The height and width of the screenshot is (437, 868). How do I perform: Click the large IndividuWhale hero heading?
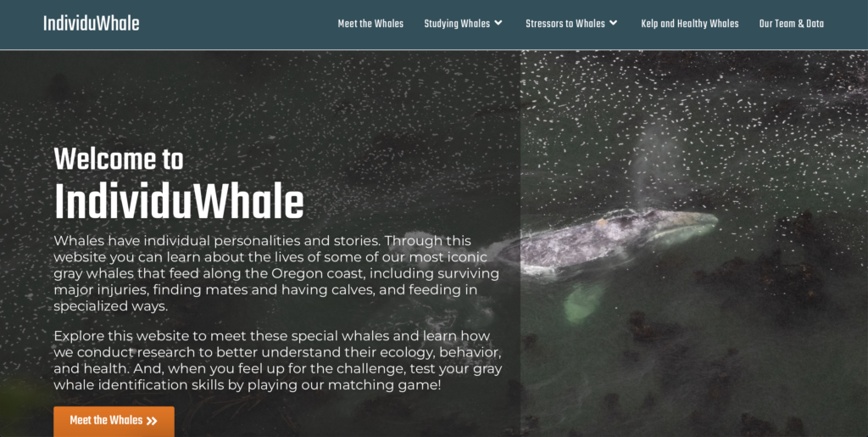[179, 202]
